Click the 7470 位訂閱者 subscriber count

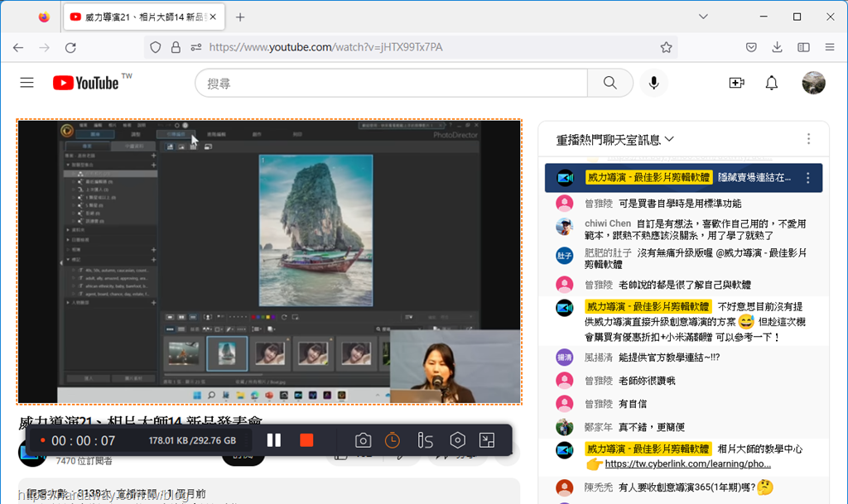[x=84, y=461]
